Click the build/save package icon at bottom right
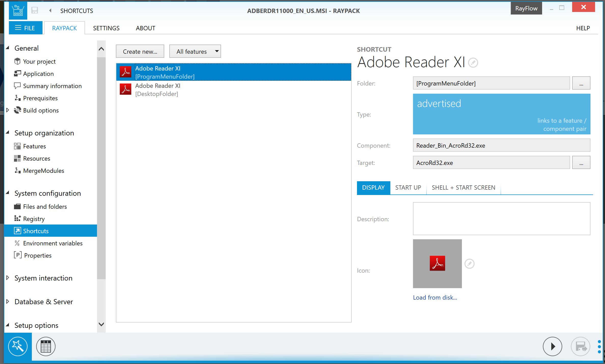This screenshot has height=364, width=605. coord(580,346)
